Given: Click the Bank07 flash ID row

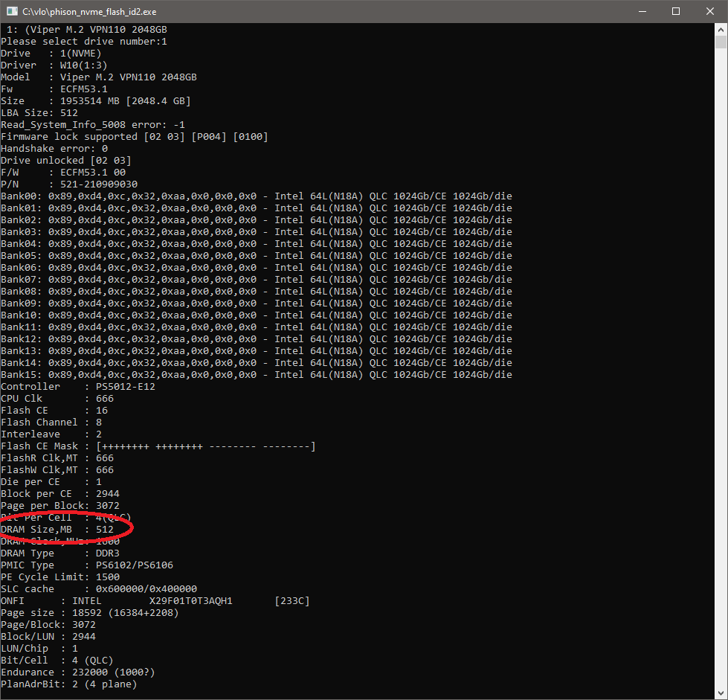Looking at the screenshot, I should coord(257,280).
